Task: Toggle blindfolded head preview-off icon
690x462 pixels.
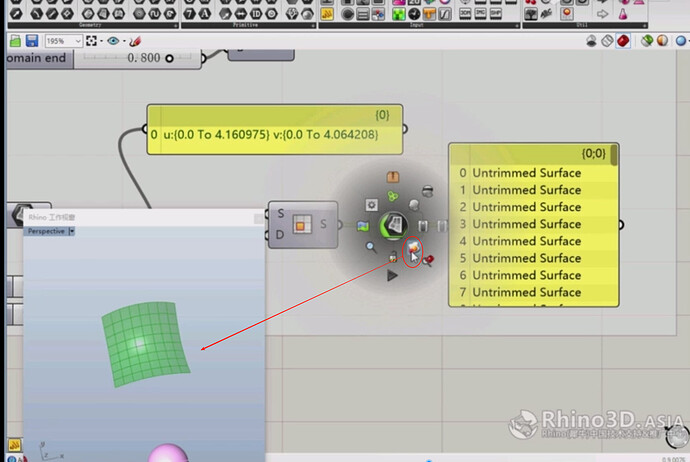Action: click(x=428, y=191)
